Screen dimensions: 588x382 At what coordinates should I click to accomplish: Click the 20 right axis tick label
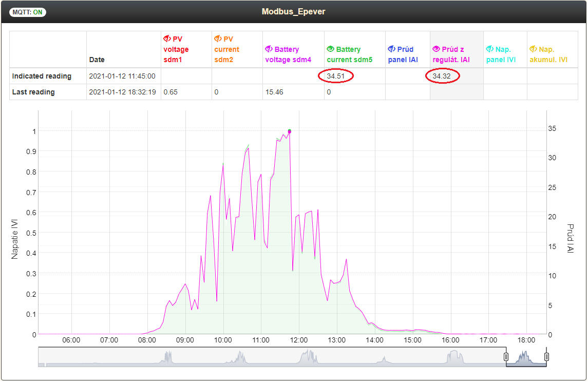[552, 217]
